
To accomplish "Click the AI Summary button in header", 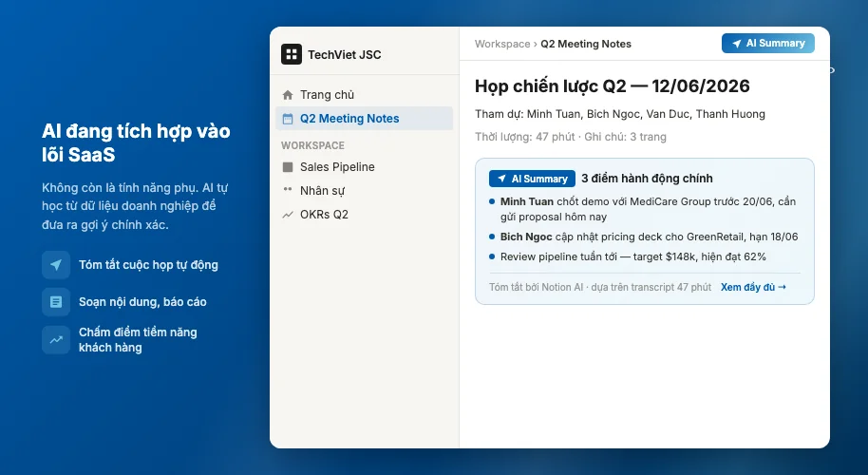I will [x=767, y=43].
